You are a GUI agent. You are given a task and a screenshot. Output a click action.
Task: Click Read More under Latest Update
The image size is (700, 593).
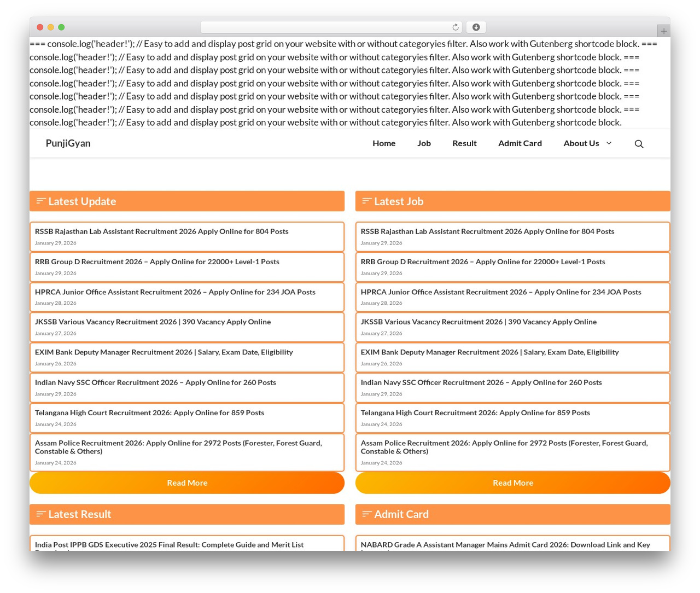pos(187,482)
